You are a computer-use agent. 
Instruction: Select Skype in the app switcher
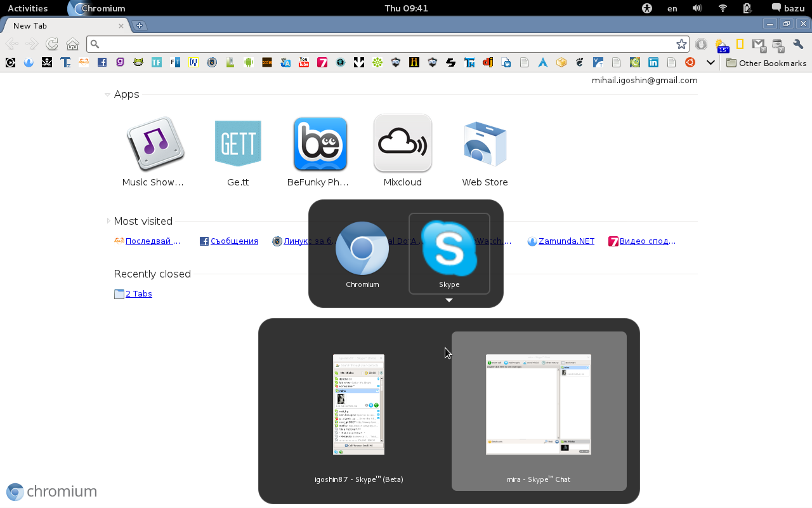coord(449,254)
